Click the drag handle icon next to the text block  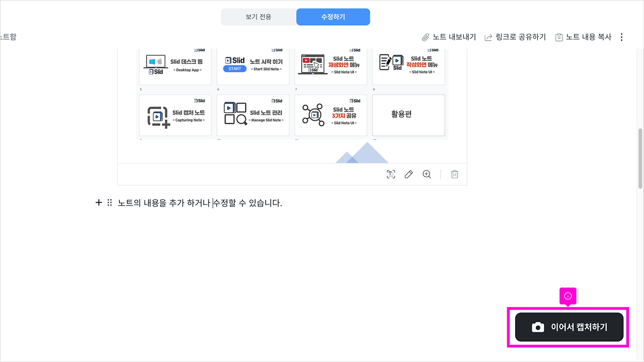coord(109,202)
